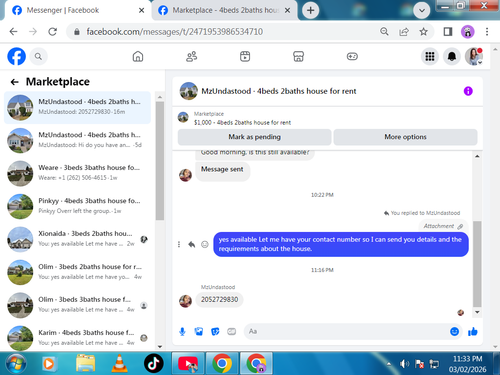Send a thumbs up like
This screenshot has width=500, height=375.
[473, 331]
